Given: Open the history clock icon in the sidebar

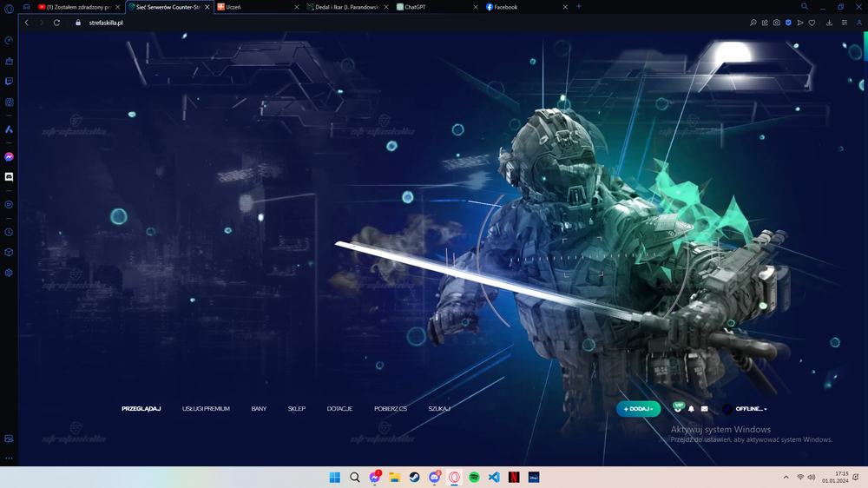Looking at the screenshot, I should tap(9, 232).
